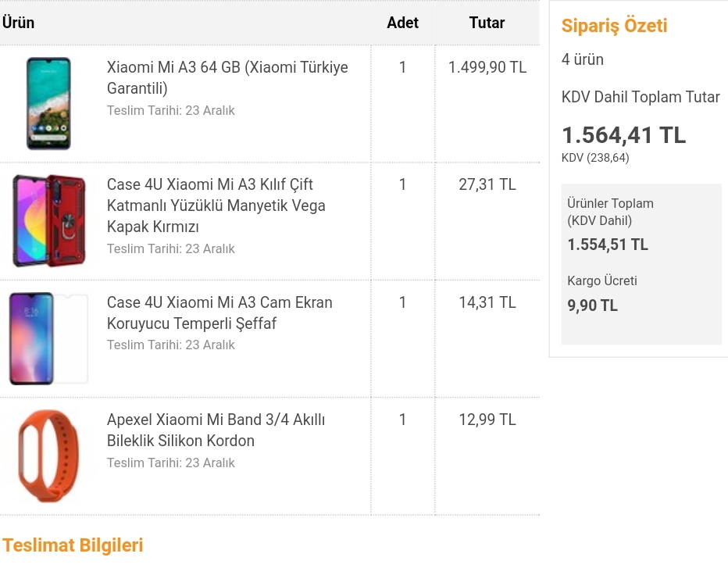Open the red Case 4U ring case thumbnail
Screen dimensions: 728x568
pyautogui.click(x=49, y=220)
